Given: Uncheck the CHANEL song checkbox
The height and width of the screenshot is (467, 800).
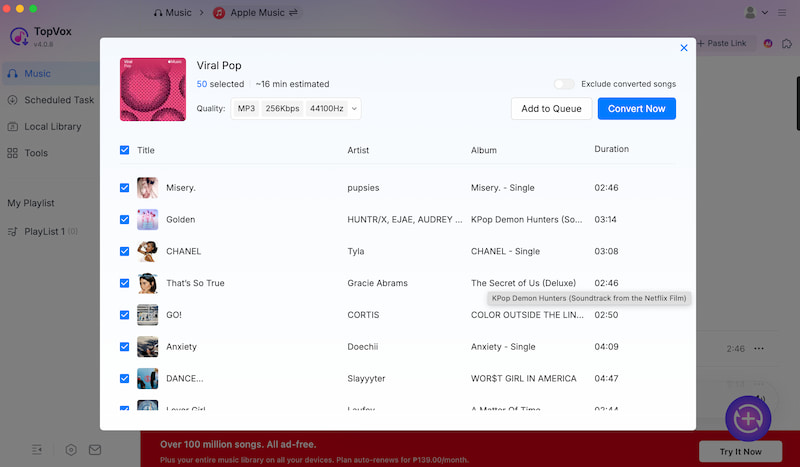Looking at the screenshot, I should pos(124,251).
